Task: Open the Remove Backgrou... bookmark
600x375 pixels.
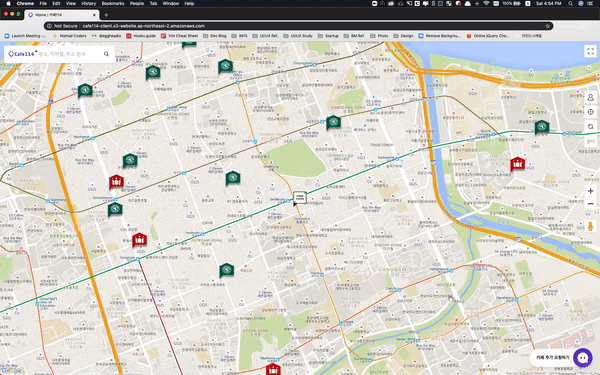Action: click(x=440, y=36)
